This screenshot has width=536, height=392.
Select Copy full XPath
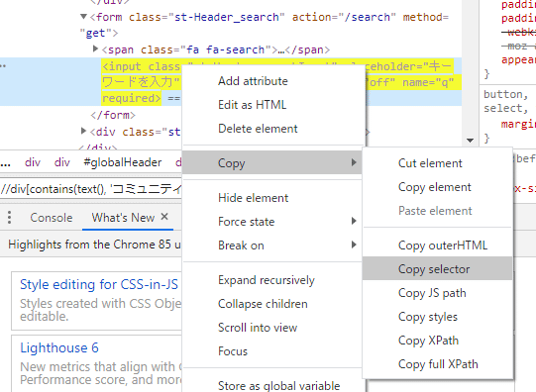coord(437,364)
